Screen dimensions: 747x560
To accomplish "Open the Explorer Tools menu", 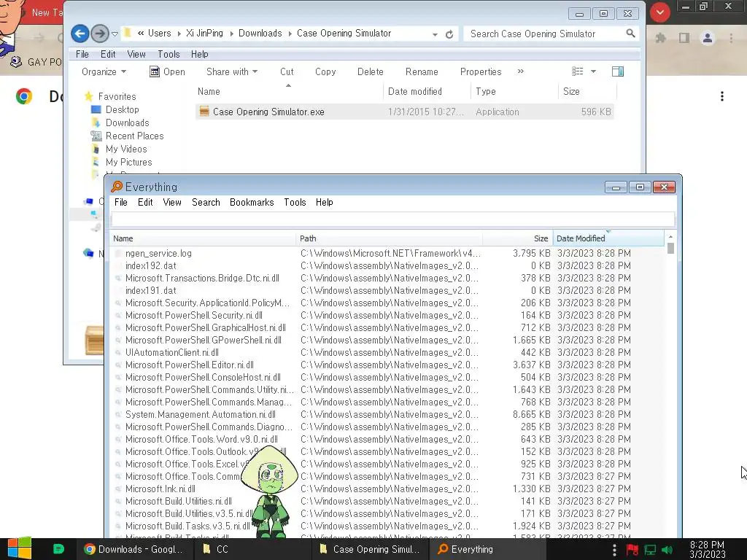I will 169,54.
